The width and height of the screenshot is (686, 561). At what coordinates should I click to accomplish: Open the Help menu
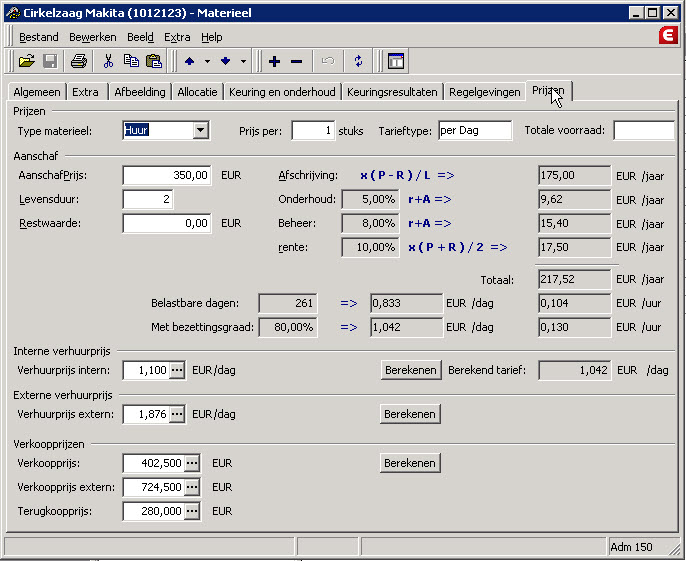click(212, 37)
